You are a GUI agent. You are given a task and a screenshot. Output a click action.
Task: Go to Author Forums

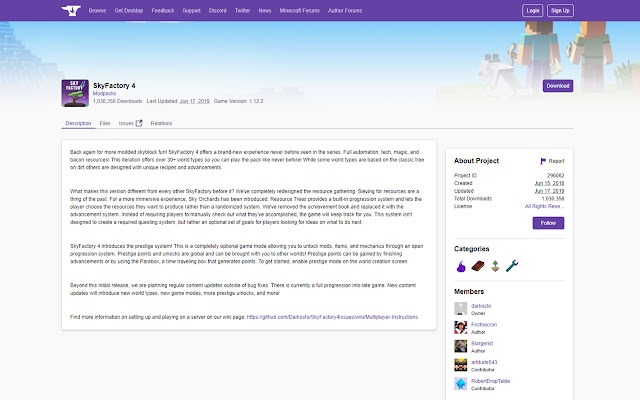(345, 11)
